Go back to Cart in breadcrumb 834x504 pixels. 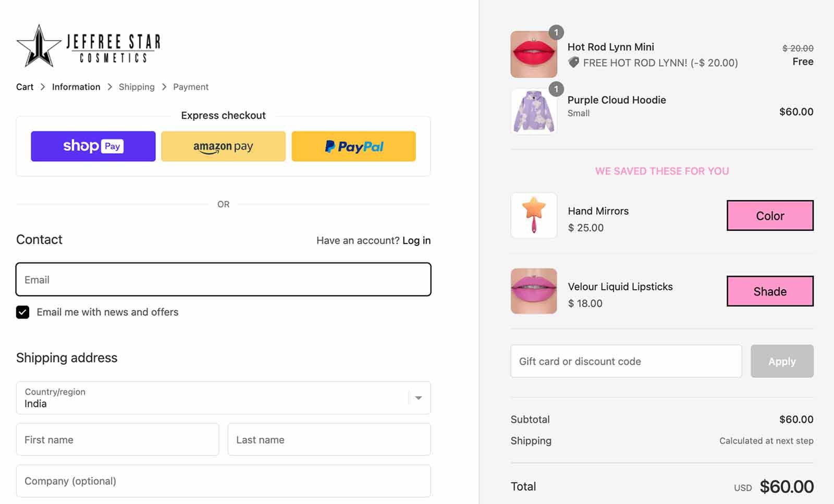tap(24, 87)
